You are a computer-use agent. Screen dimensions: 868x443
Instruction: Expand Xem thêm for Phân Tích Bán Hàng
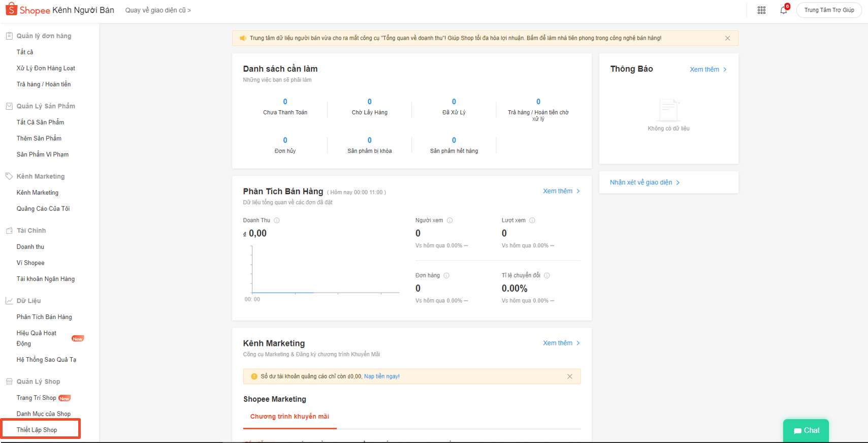coord(561,191)
